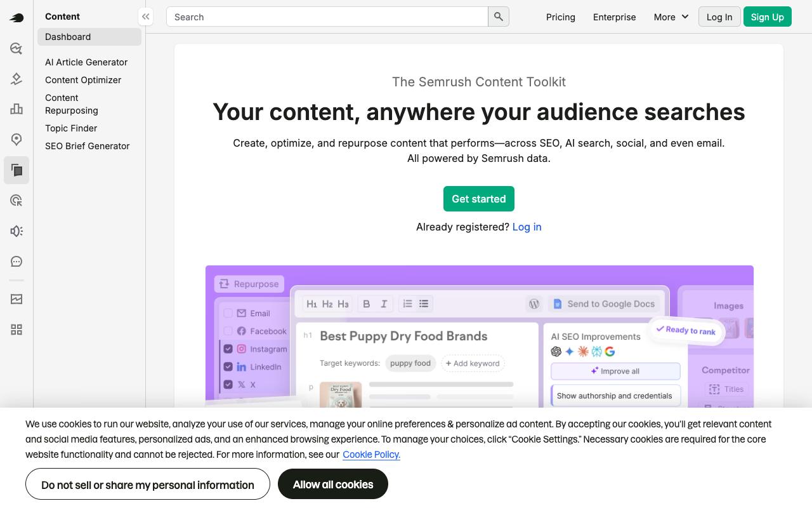812x508 pixels.
Task: Click the H1 heading icon in preview
Action: [311, 304]
